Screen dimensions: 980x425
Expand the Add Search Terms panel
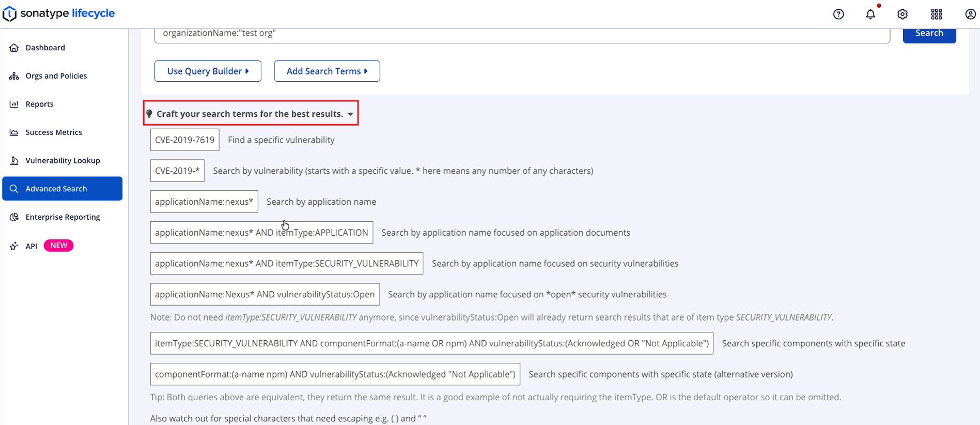(x=327, y=71)
